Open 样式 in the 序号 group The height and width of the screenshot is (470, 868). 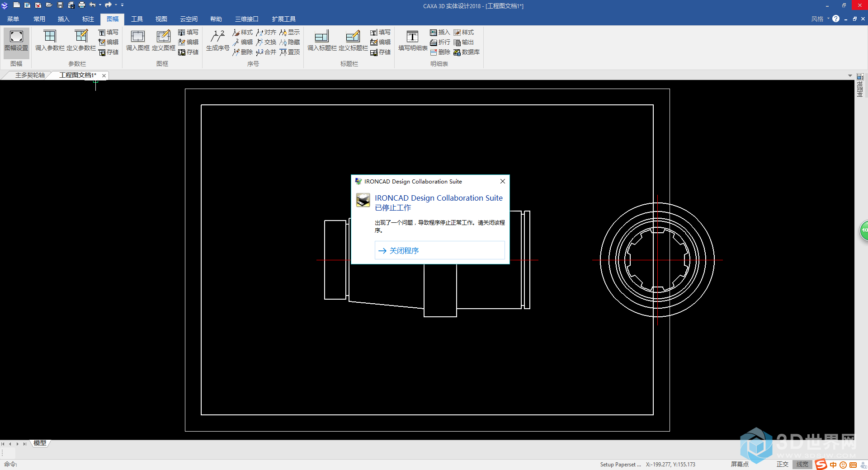[x=243, y=33]
